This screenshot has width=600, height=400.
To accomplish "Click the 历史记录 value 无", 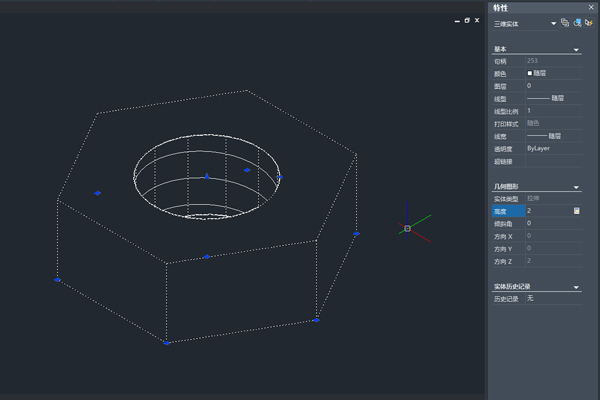I will (x=554, y=298).
